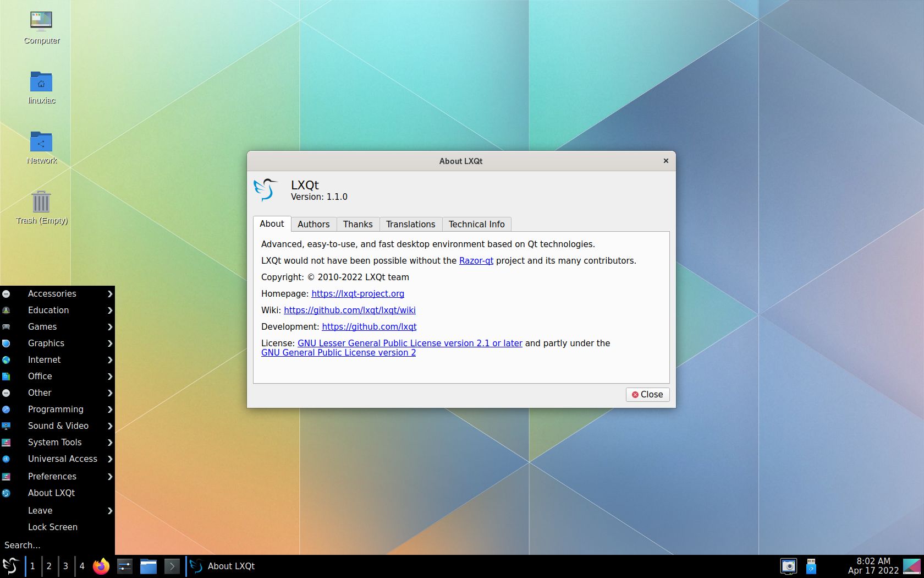Click the Accessories category icon

(x=6, y=294)
